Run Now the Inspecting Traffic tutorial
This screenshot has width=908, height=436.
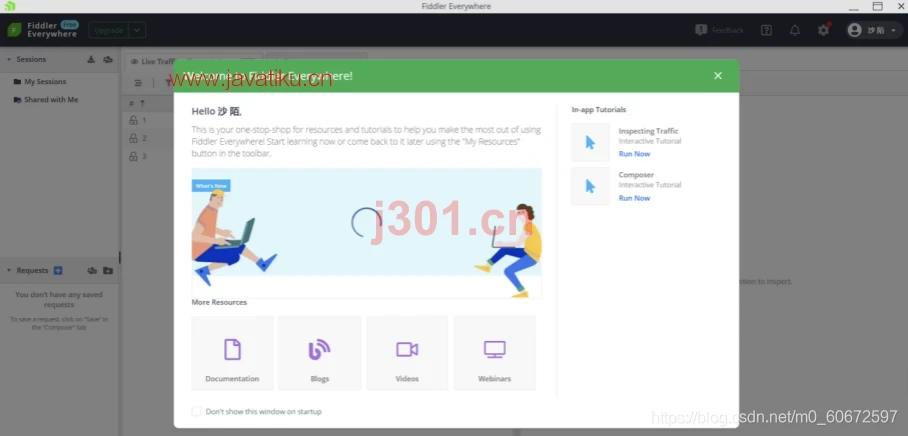click(634, 154)
